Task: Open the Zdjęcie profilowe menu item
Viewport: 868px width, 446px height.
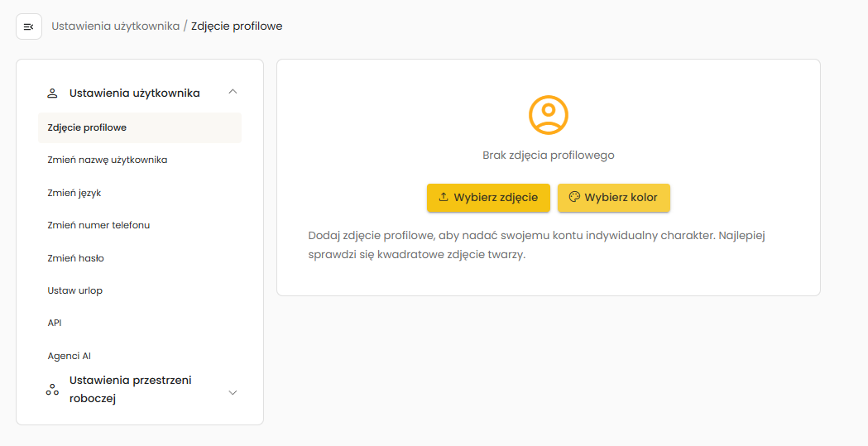Action: pyautogui.click(x=87, y=127)
